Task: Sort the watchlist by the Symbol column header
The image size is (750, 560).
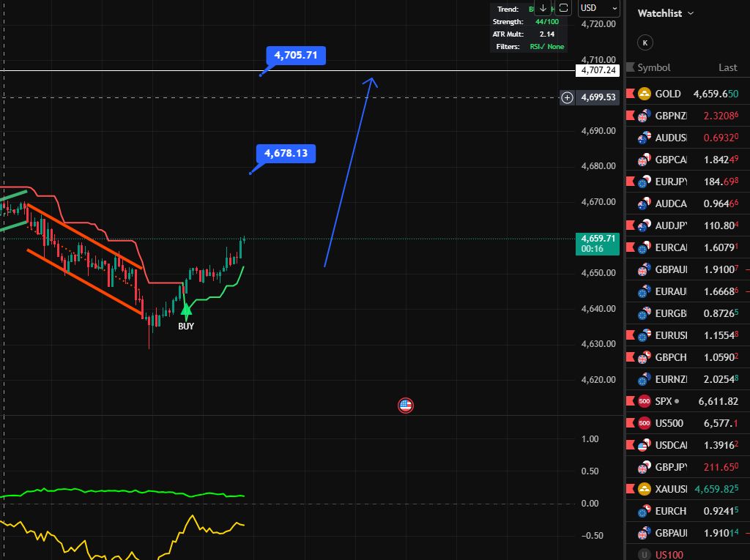Action: 653,67
